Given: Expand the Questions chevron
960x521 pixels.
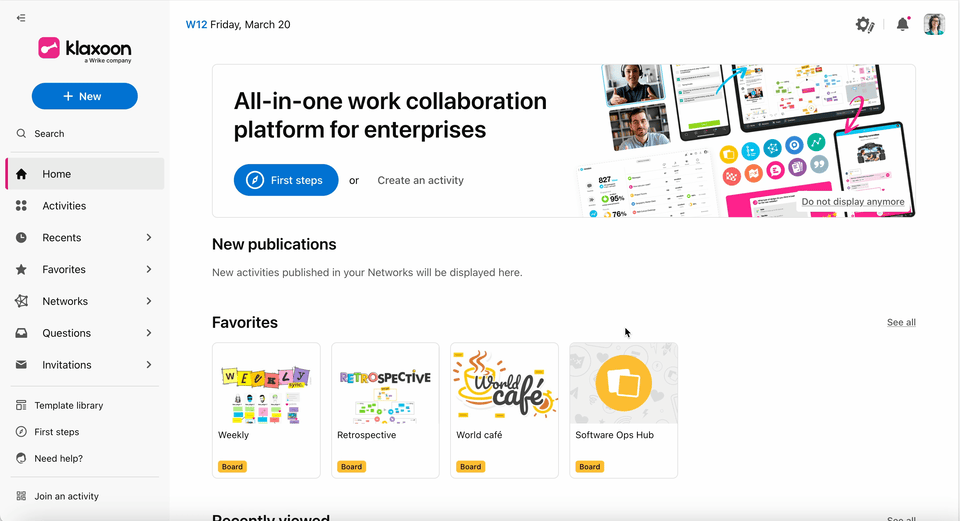Looking at the screenshot, I should pos(149,333).
